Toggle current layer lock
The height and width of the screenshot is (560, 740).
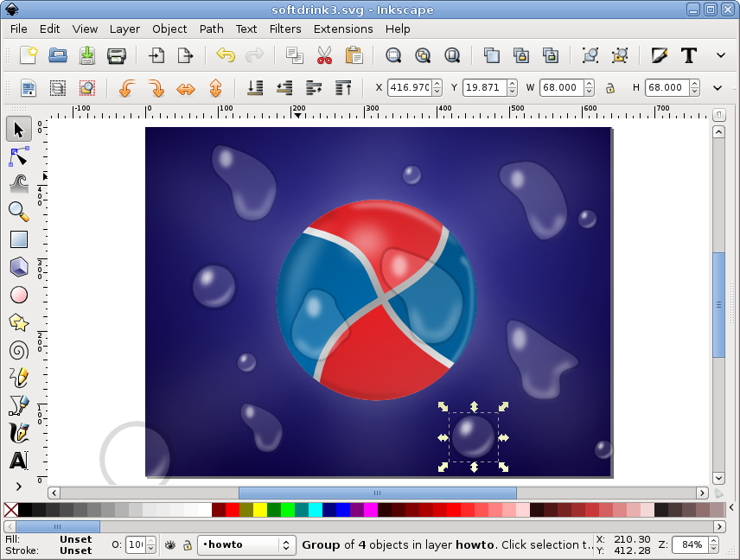coord(188,545)
